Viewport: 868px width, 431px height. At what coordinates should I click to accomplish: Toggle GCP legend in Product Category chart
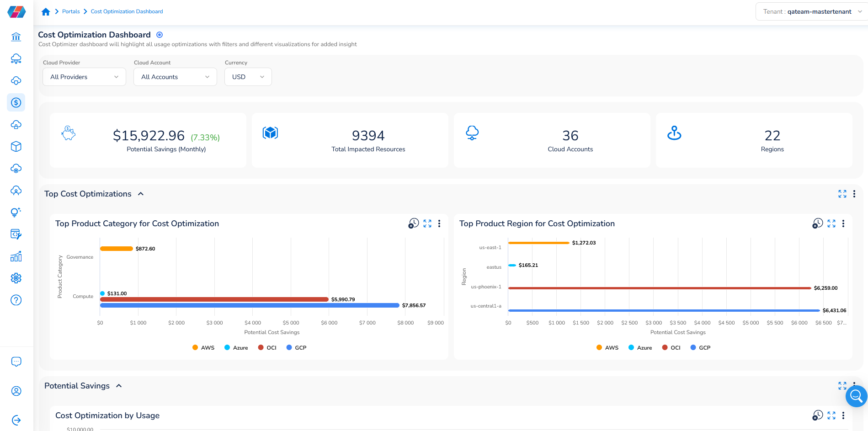pyautogui.click(x=296, y=347)
